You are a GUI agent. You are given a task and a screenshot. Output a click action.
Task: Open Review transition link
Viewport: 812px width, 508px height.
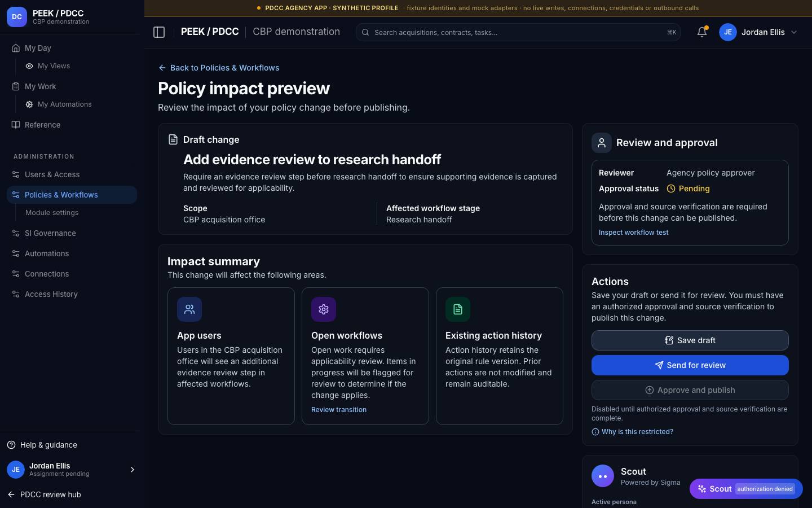click(x=339, y=410)
